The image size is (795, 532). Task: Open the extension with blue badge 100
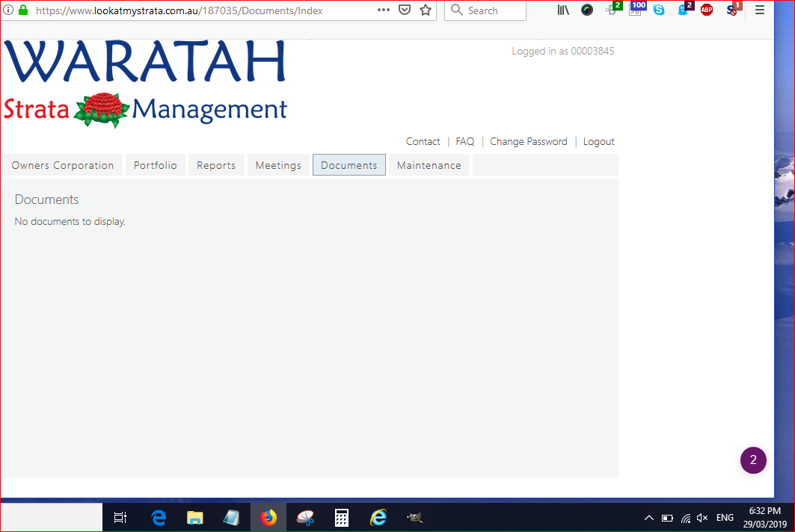(636, 9)
